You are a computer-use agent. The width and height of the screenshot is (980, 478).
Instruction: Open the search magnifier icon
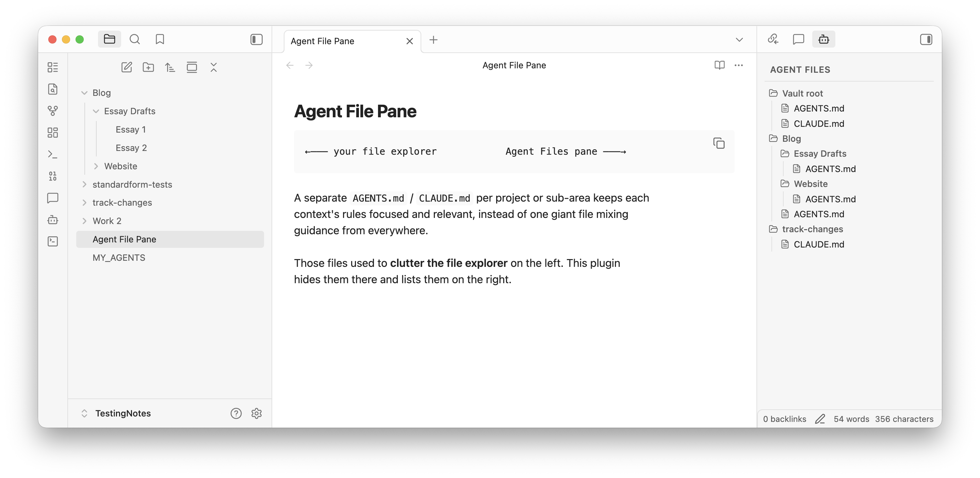coord(135,39)
